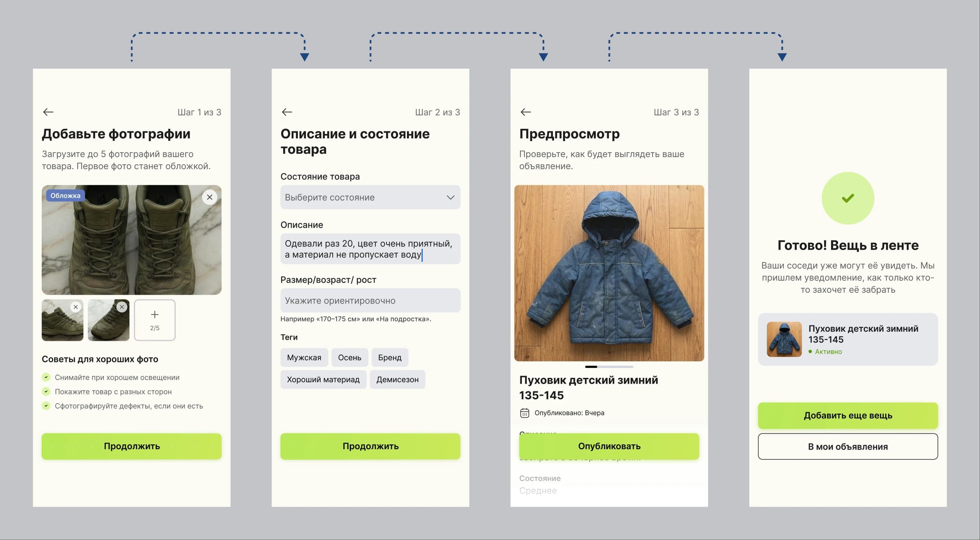
Task: Tap the Размер/возраст/рост input field
Action: coord(370,300)
